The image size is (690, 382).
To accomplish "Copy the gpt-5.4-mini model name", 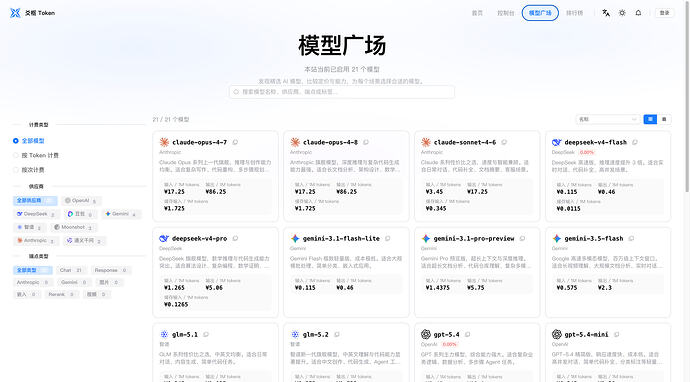I will point(616,334).
